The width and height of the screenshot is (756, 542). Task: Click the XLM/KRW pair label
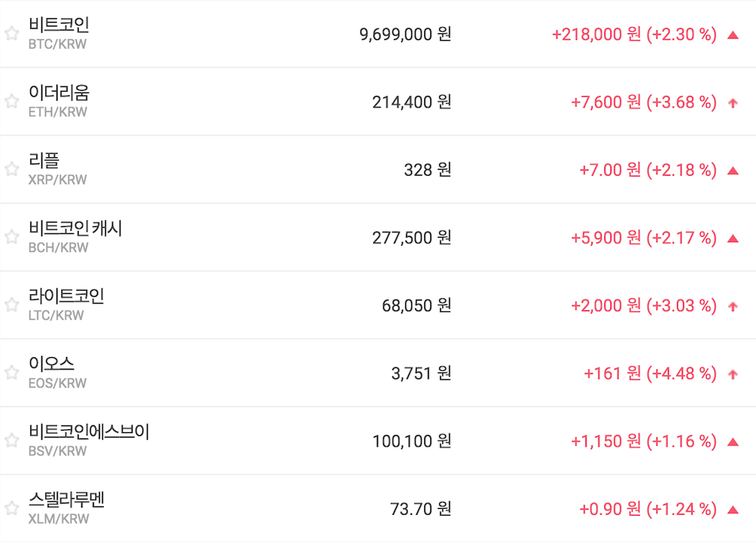coord(58,519)
